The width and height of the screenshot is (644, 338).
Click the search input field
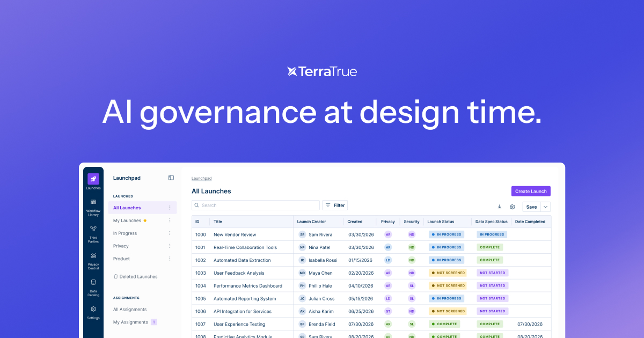255,205
